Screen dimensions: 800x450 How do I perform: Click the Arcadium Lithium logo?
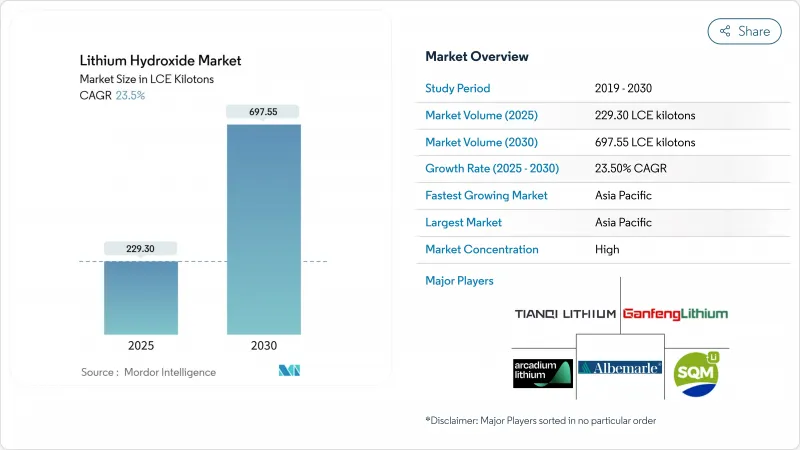point(542,372)
